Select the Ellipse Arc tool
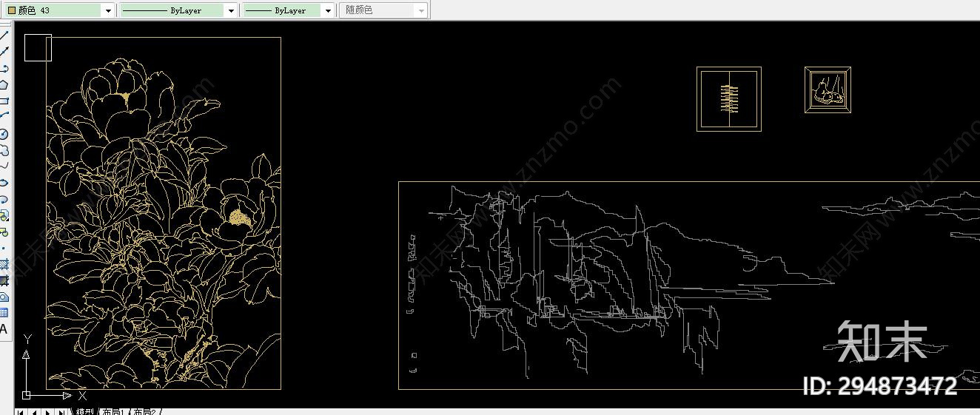 (x=4, y=199)
